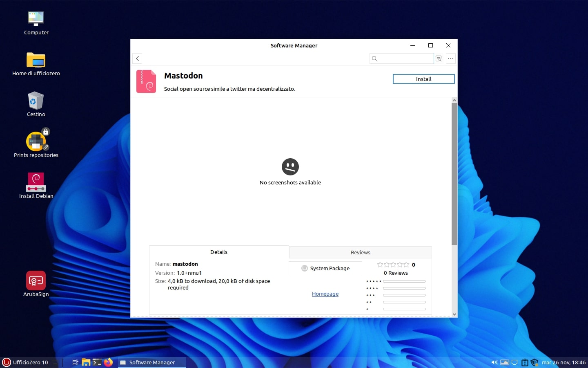Switch to the Reviews tab
This screenshot has height=368, width=588.
click(360, 252)
